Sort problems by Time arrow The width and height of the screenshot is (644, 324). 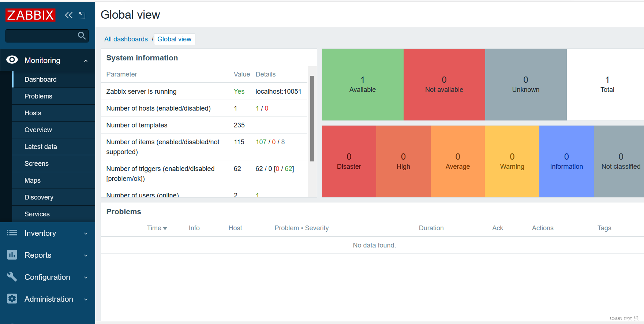(x=165, y=228)
